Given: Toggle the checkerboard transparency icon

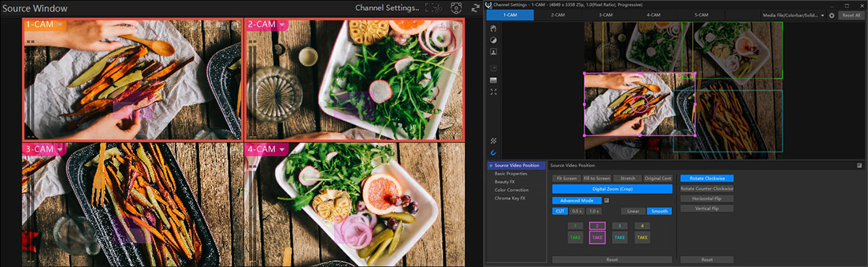Looking at the screenshot, I should coord(493,140).
